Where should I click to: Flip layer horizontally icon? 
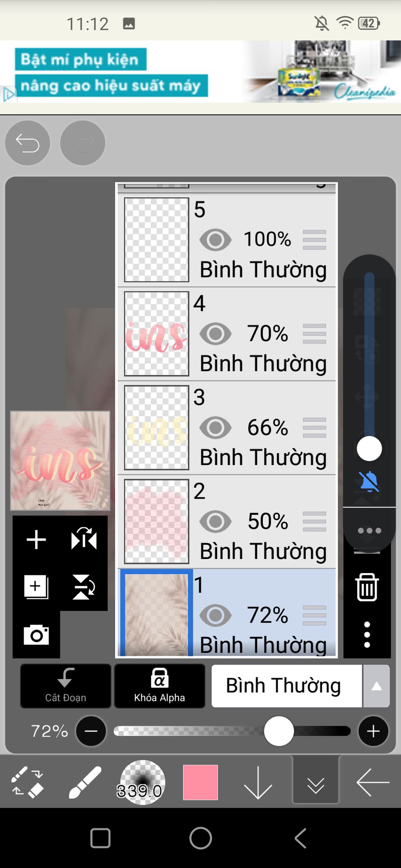(84, 539)
